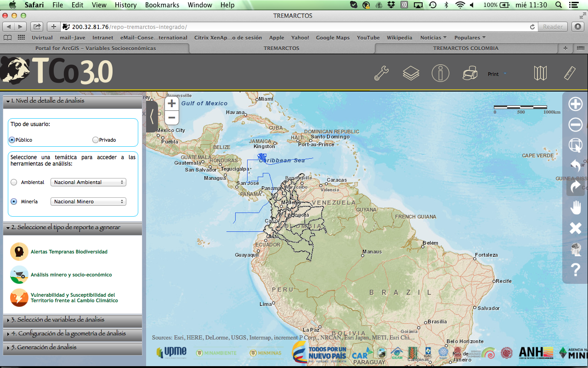
Task: Click the printer icon in header
Action: pyautogui.click(x=470, y=74)
